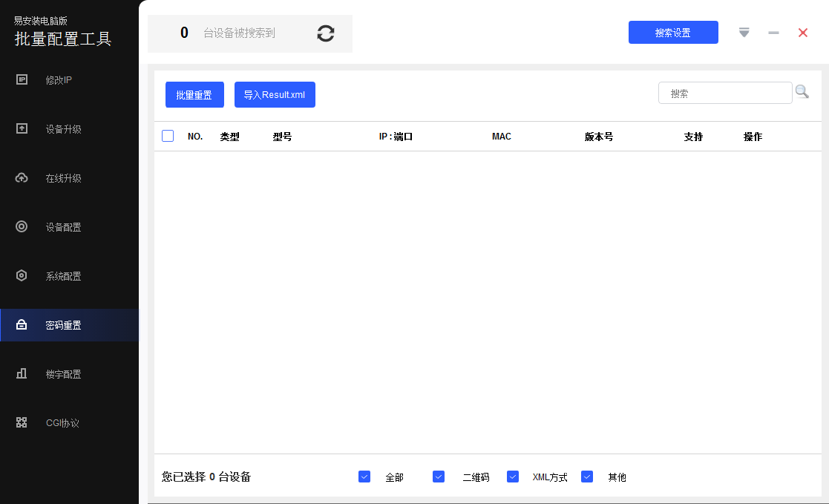Click the 楼宇配置 building icon
The width and height of the screenshot is (829, 504).
[22, 374]
